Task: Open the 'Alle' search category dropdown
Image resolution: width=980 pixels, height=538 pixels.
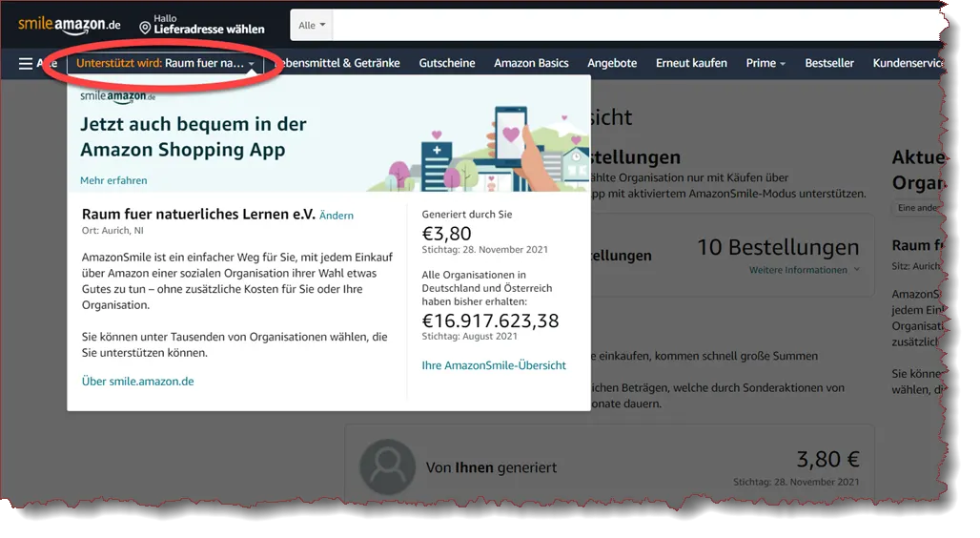Action: click(311, 26)
